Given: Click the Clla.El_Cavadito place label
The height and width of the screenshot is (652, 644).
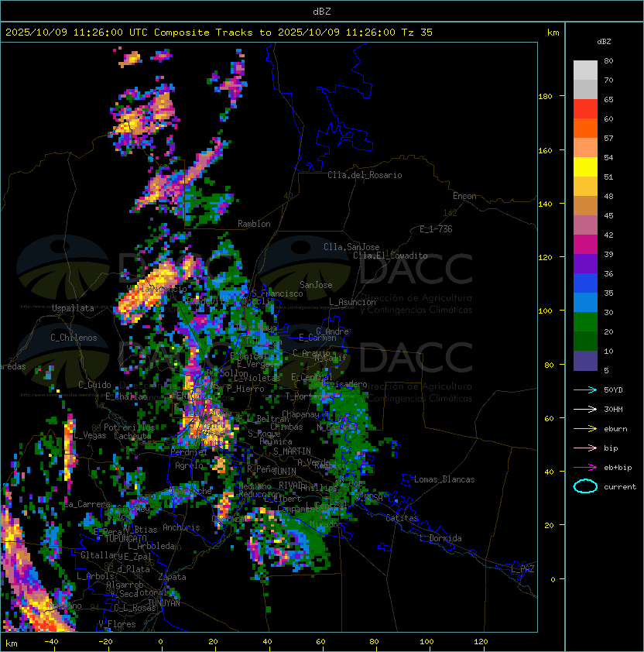Looking at the screenshot, I should pyautogui.click(x=390, y=256).
